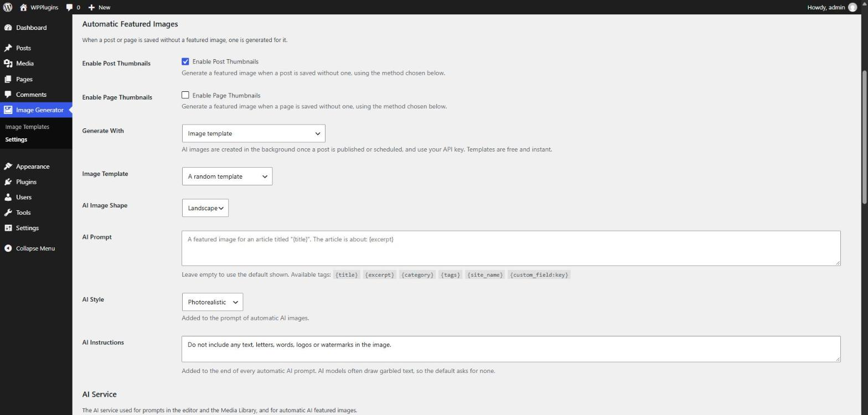Viewport: 868px width, 415px height.
Task: Click the {site_name} tag
Action: point(485,274)
